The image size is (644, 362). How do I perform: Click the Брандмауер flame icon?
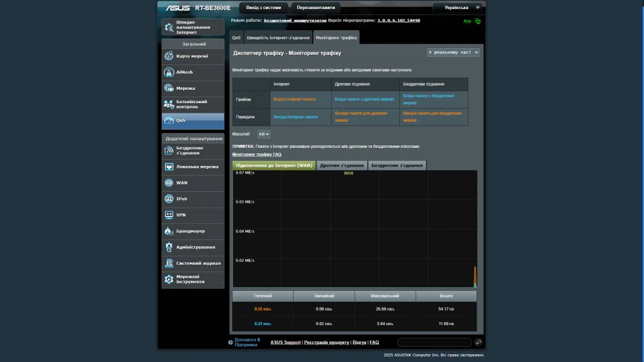169,231
